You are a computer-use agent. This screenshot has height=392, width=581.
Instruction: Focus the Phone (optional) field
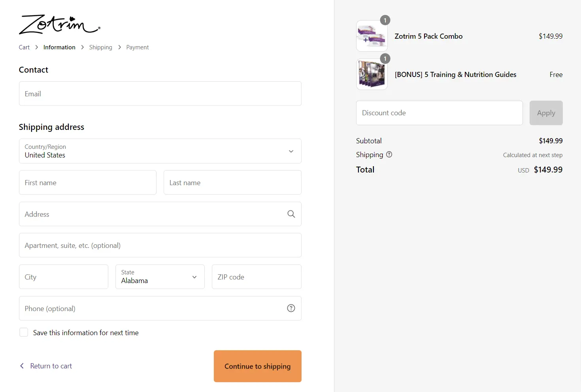tap(160, 308)
